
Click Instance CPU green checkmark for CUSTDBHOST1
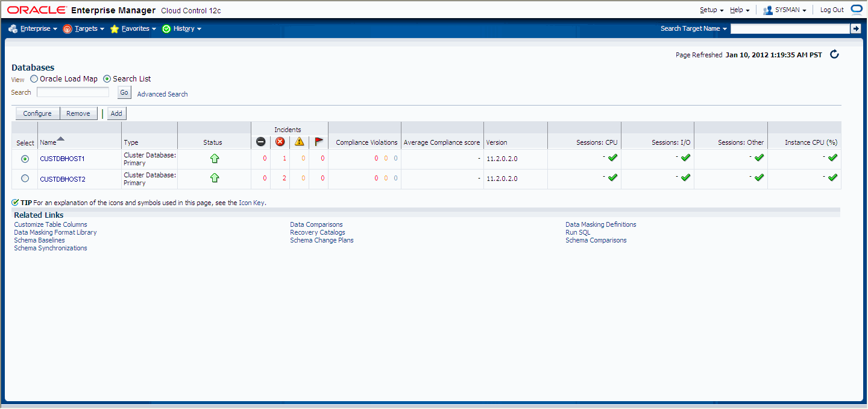(833, 157)
